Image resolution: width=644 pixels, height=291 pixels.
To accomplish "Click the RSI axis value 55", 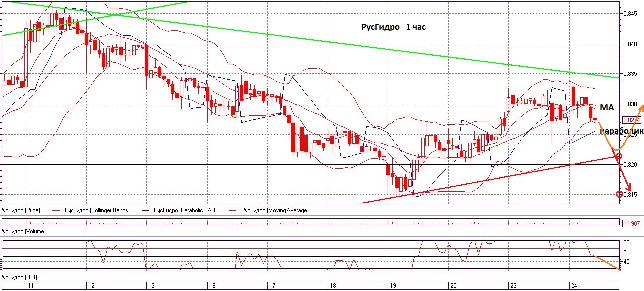I will coord(627,241).
